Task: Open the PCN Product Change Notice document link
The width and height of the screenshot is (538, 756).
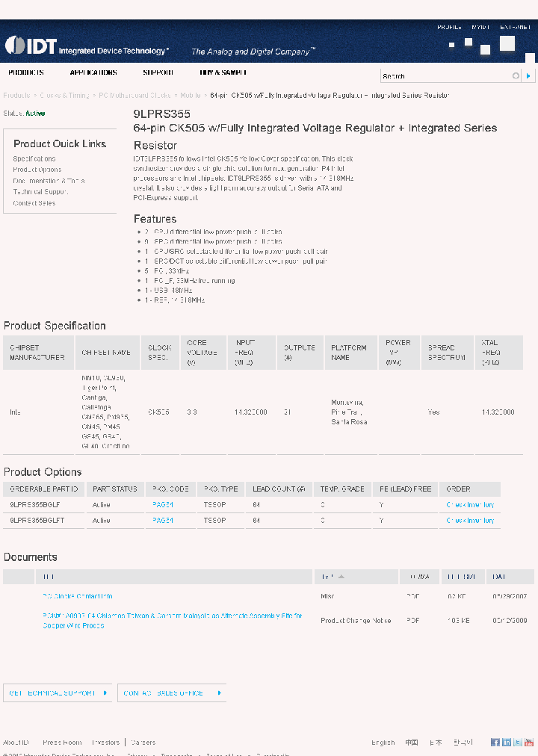Action: (x=172, y=621)
